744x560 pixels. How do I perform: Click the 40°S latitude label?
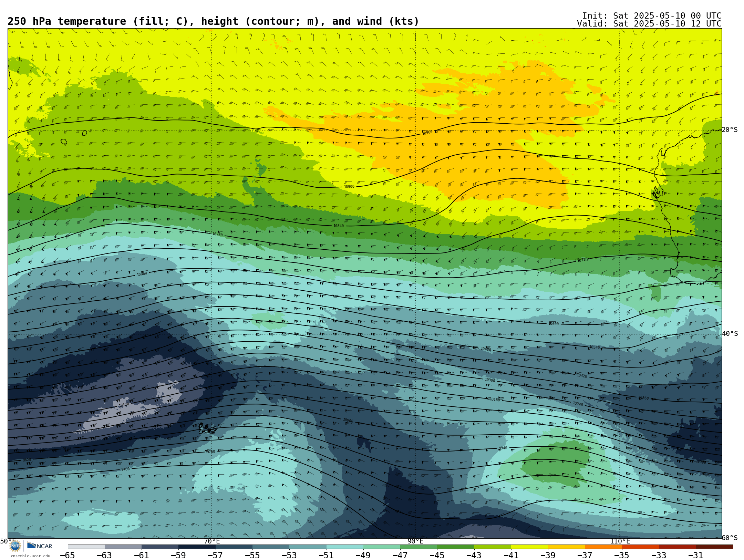coord(730,334)
